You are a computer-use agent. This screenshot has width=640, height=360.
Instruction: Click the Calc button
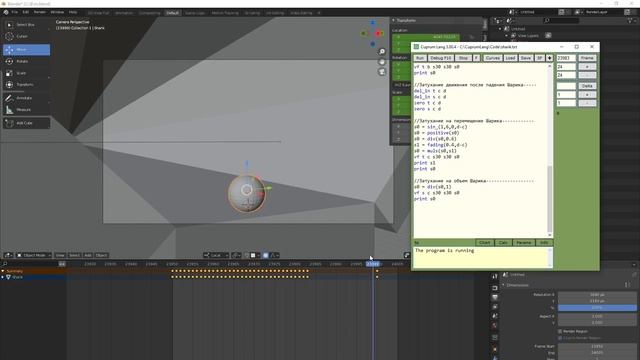pos(503,242)
